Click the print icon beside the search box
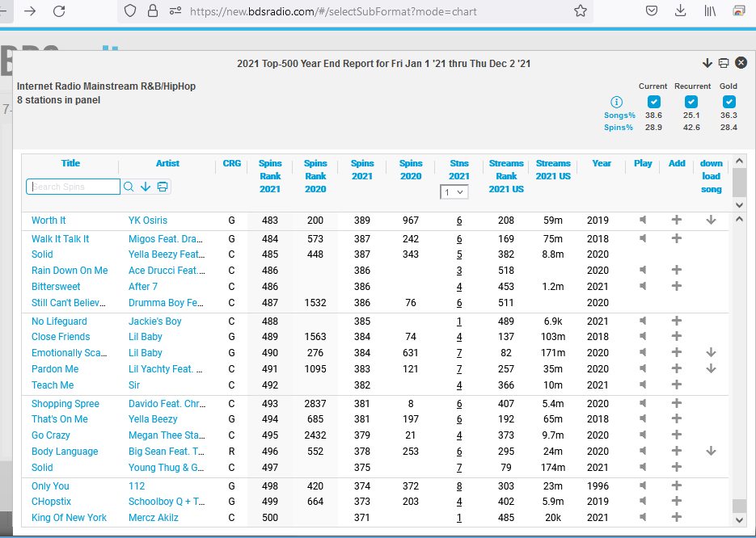The height and width of the screenshot is (538, 756). click(x=163, y=187)
